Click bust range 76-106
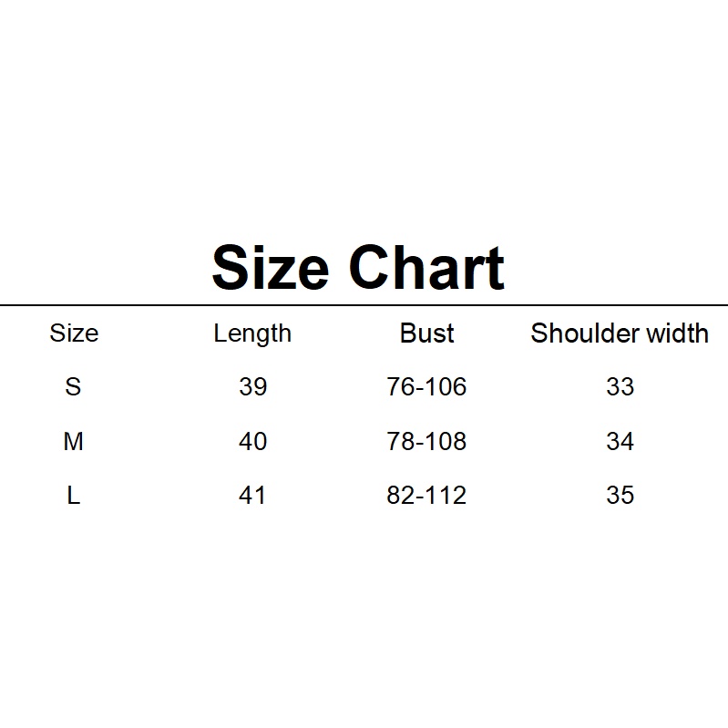This screenshot has width=728, height=728. pos(426,386)
